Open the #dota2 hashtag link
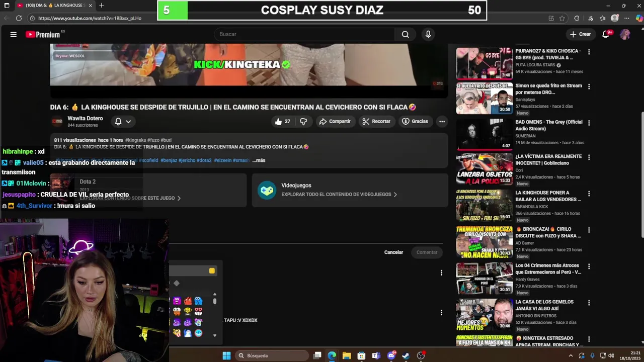 (204, 160)
